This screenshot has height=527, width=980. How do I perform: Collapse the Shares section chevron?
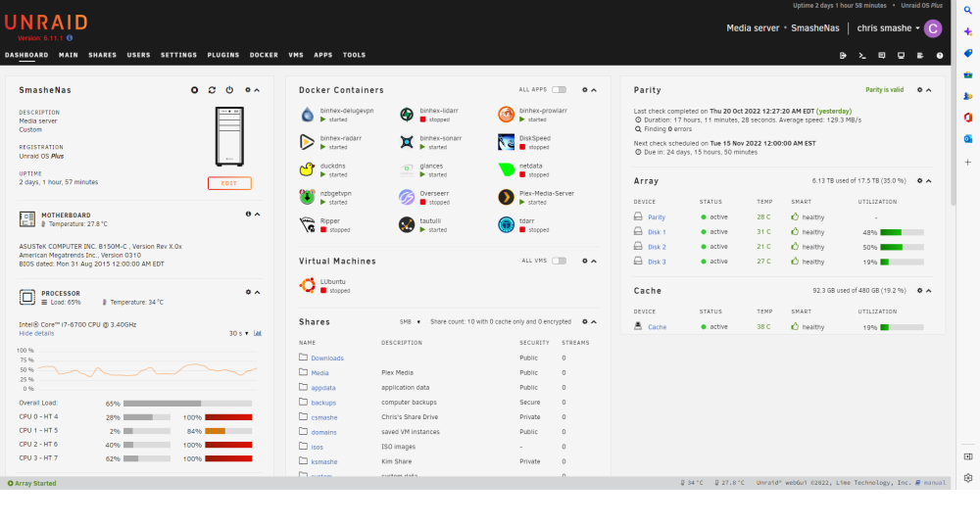tap(594, 322)
